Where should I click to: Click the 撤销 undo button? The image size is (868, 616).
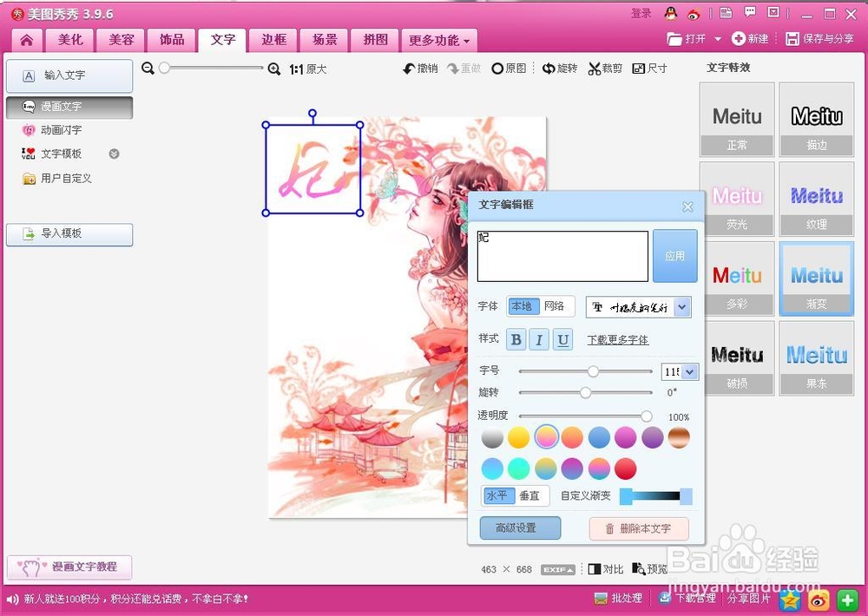420,69
